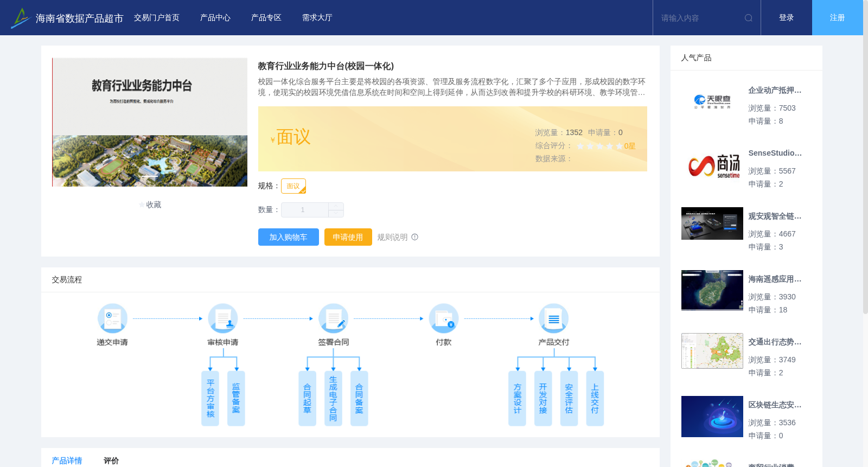Click the 平台方审核 sub-step box
This screenshot has width=868, height=467.
pos(210,399)
